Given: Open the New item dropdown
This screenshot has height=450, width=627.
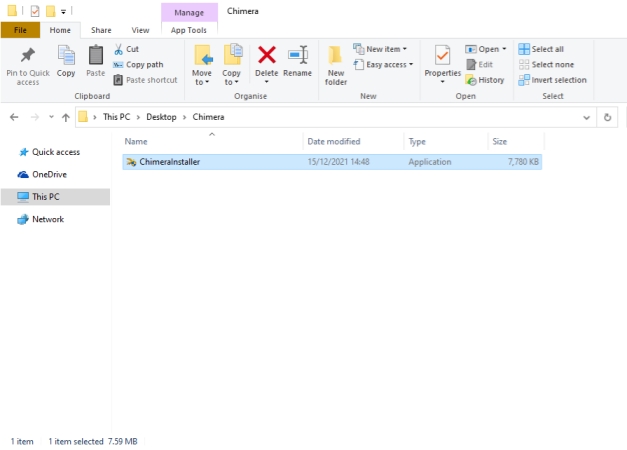Looking at the screenshot, I should [x=380, y=49].
